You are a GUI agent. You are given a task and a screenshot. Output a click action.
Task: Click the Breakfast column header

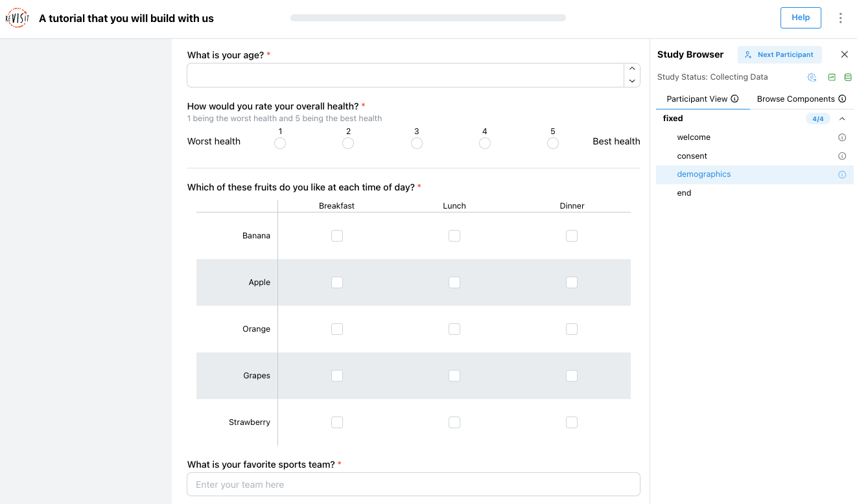[336, 206]
